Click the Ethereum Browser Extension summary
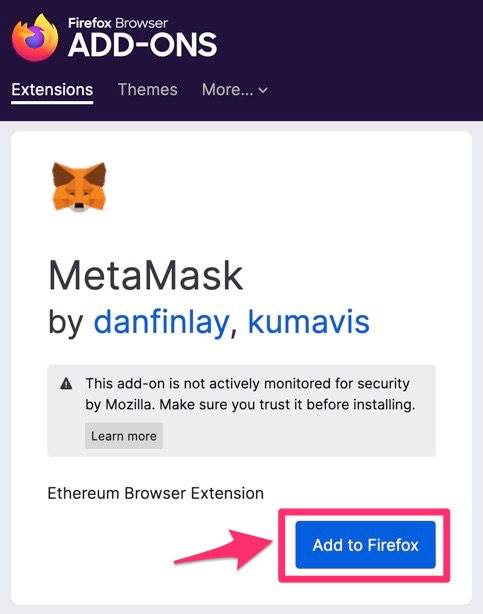 pyautogui.click(x=156, y=493)
